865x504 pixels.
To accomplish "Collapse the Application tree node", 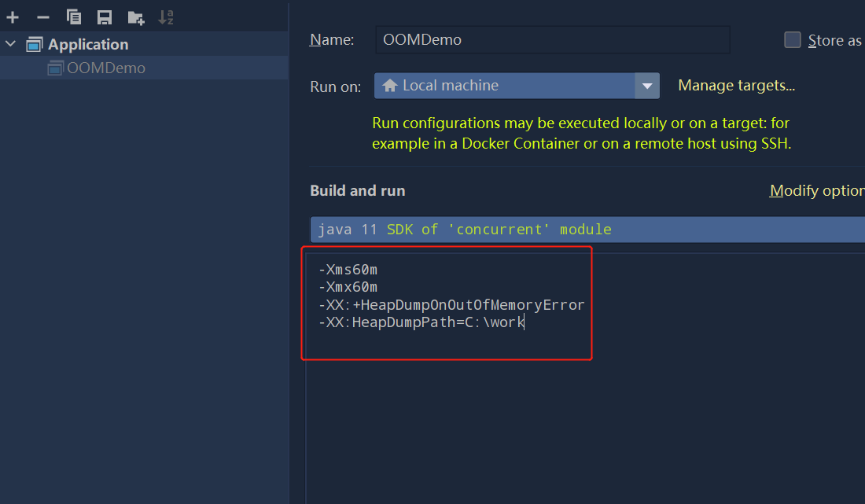I will click(x=10, y=44).
